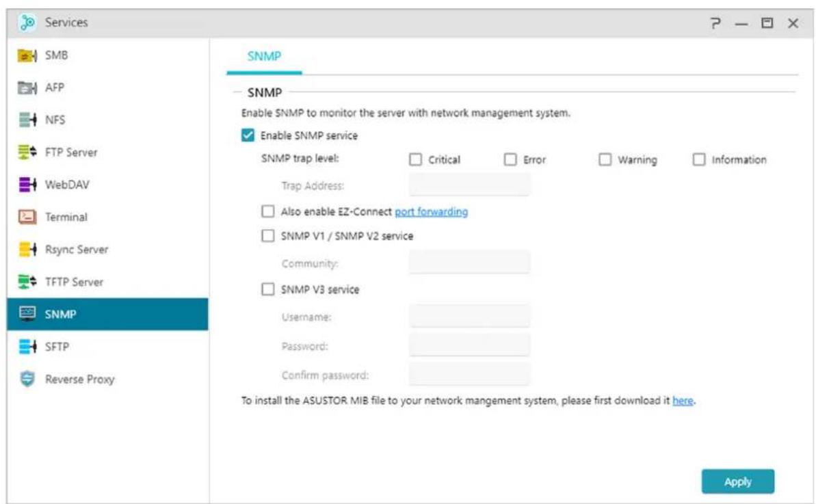The width and height of the screenshot is (816, 504).
Task: Tick the SNMP V1 / SNMP V2 service checkbox
Action: [x=268, y=236]
